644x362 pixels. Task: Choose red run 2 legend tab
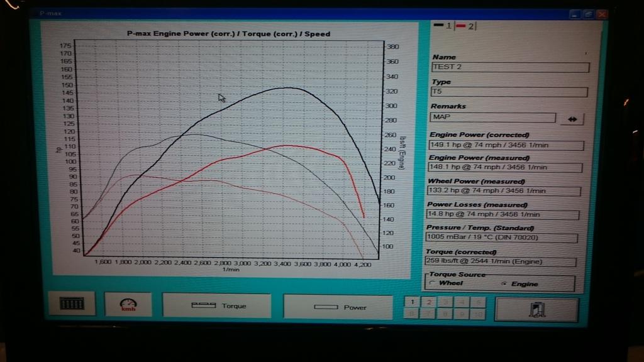(x=465, y=26)
